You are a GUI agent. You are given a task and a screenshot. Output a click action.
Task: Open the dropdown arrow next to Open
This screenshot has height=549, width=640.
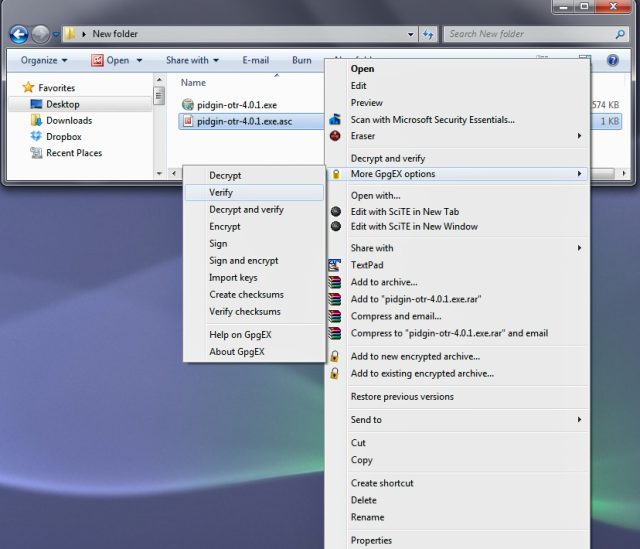pos(139,60)
